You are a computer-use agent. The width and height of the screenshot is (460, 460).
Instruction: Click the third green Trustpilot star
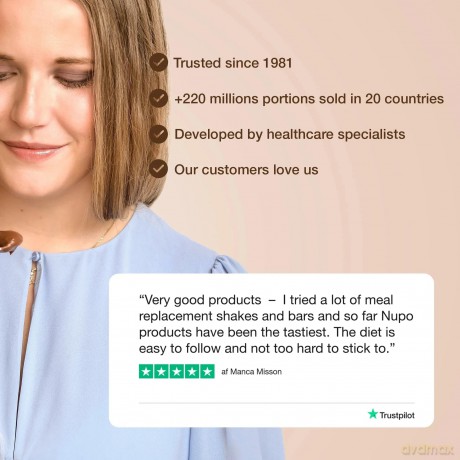click(x=177, y=371)
